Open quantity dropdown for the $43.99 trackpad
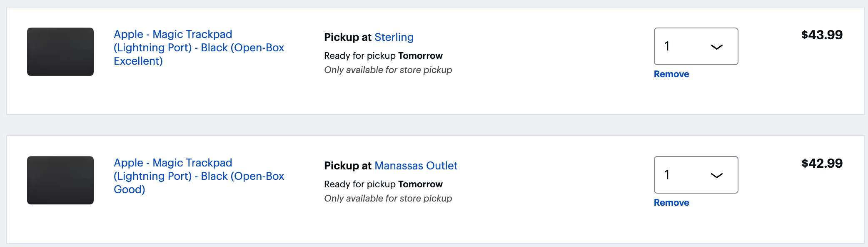The height and width of the screenshot is (247, 868). pyautogui.click(x=696, y=46)
